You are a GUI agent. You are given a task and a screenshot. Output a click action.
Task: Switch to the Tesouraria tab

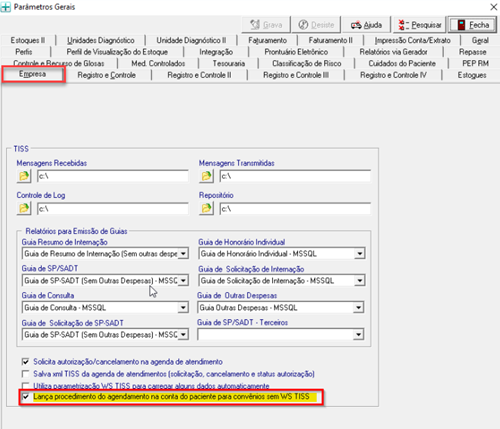(229, 63)
